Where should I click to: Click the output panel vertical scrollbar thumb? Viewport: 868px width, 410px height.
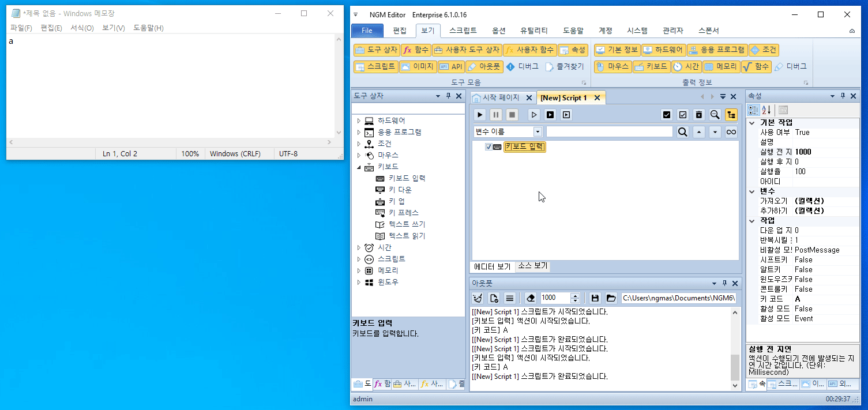[735, 367]
